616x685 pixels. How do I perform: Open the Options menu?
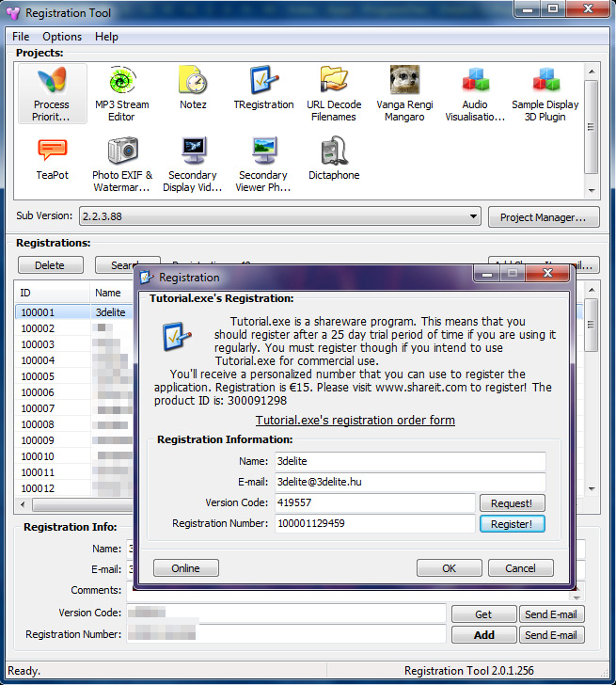coord(62,37)
